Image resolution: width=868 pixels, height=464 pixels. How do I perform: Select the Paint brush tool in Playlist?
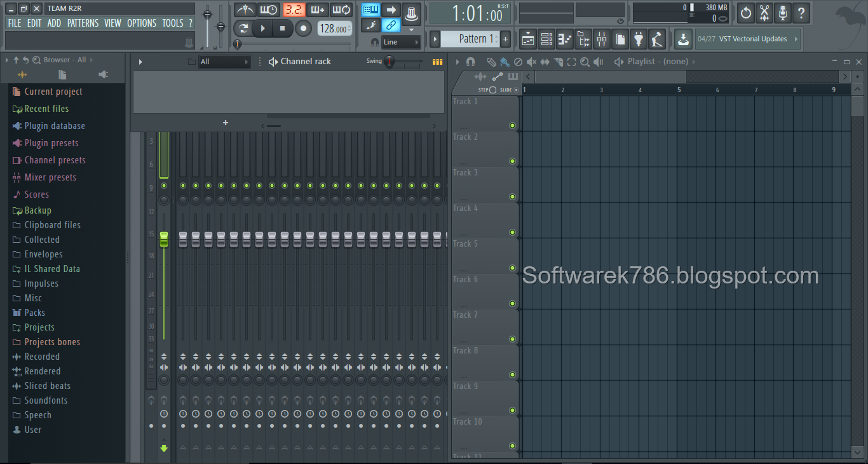504,62
